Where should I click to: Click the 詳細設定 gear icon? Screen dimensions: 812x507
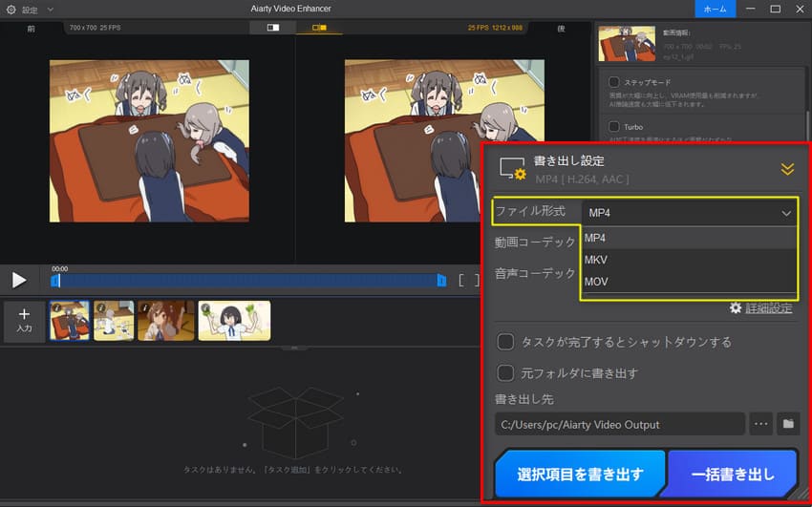point(736,308)
